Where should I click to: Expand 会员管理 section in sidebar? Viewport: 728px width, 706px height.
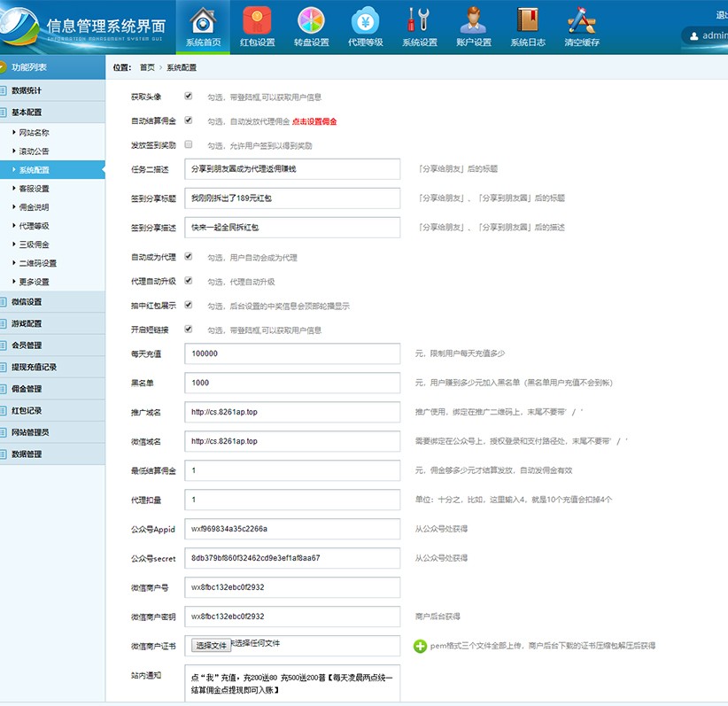[x=27, y=345]
